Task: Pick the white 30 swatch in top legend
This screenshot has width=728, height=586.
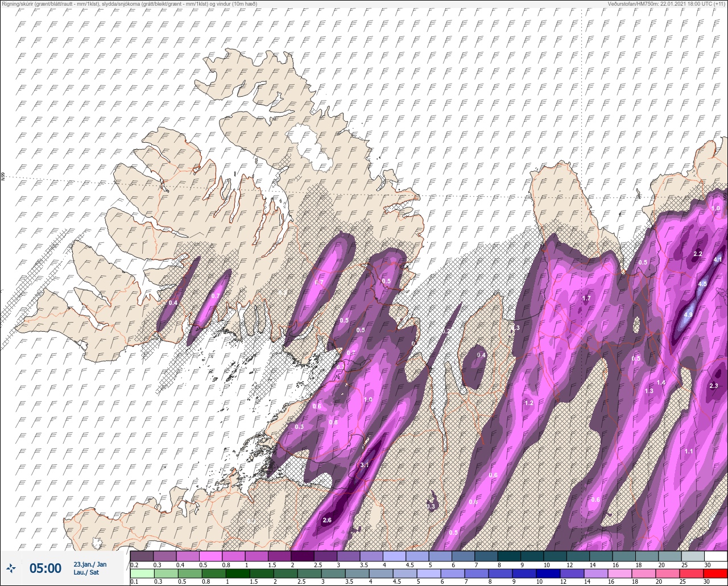Action: 715,556
